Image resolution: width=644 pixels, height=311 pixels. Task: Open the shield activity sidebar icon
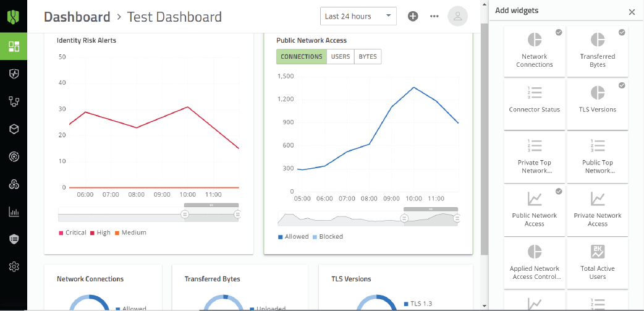[14, 74]
